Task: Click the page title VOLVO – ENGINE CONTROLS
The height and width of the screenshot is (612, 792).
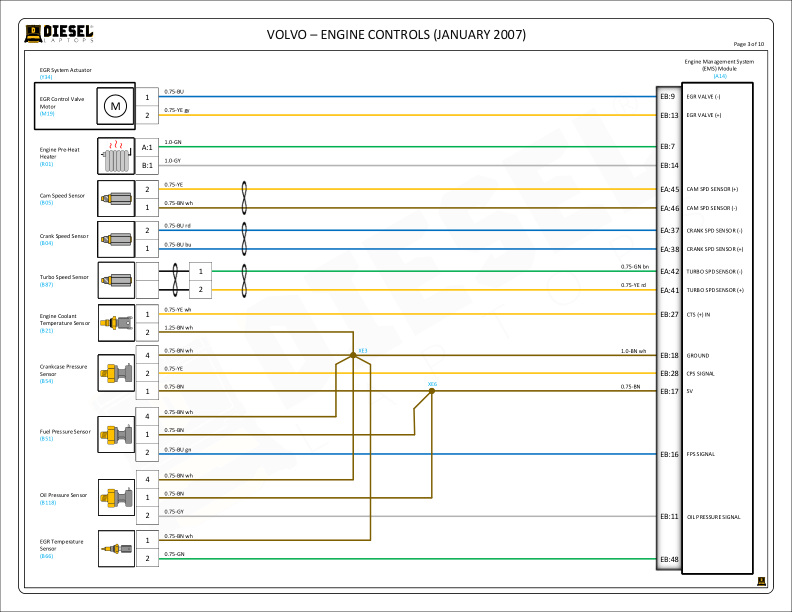Action: pos(396,34)
